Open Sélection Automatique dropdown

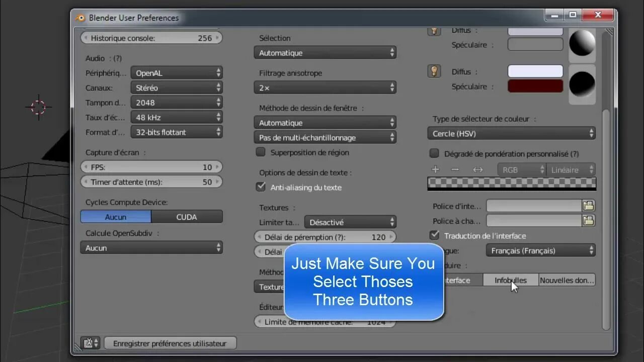[325, 52]
